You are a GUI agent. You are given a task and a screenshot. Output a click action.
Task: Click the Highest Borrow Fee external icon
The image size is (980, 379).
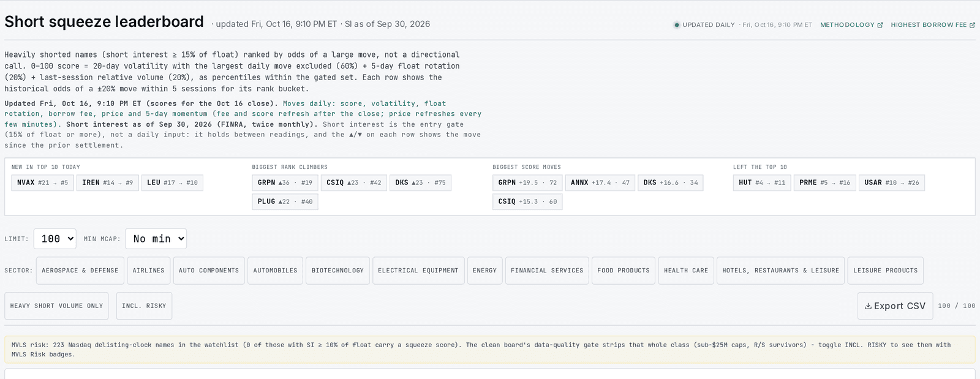click(x=972, y=25)
